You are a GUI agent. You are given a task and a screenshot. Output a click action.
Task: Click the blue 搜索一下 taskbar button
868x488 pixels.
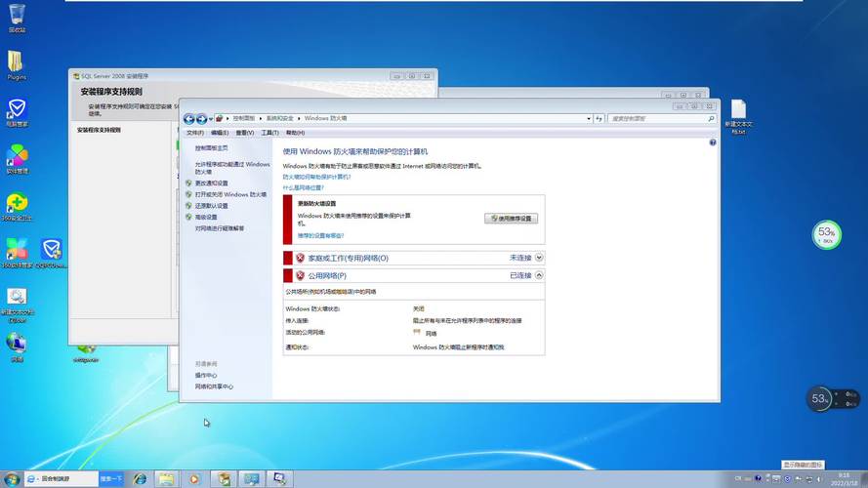pos(110,478)
